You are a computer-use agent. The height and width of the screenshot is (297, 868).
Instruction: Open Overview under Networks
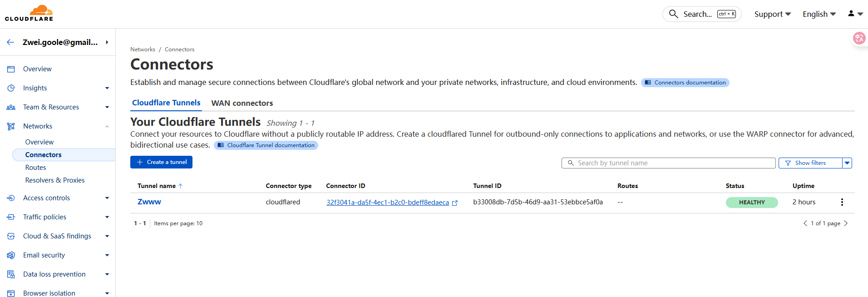pos(39,142)
